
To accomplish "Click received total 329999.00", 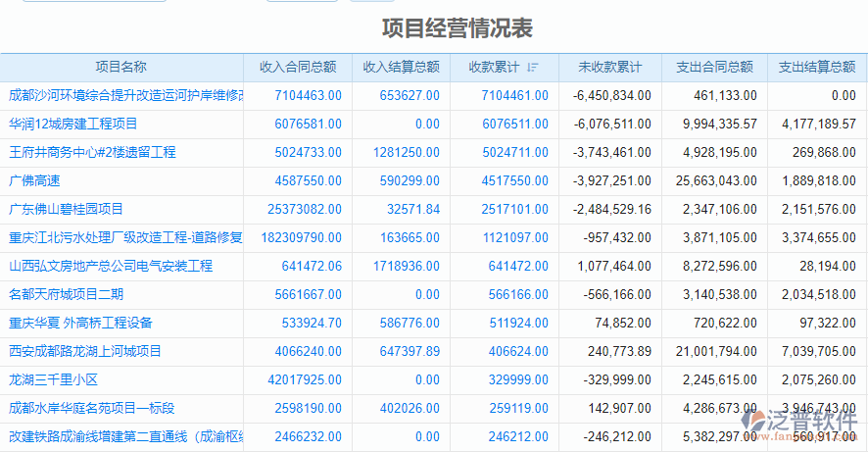I will (x=518, y=379).
